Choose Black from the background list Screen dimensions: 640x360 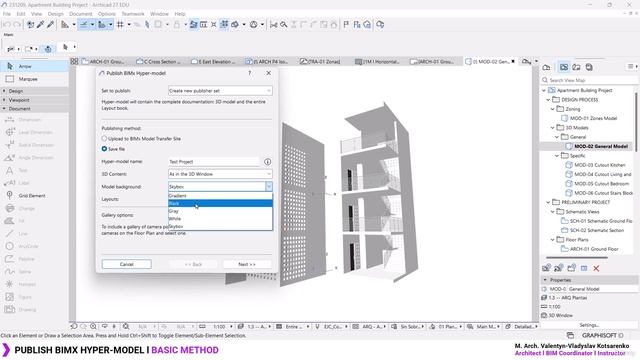[x=220, y=203]
